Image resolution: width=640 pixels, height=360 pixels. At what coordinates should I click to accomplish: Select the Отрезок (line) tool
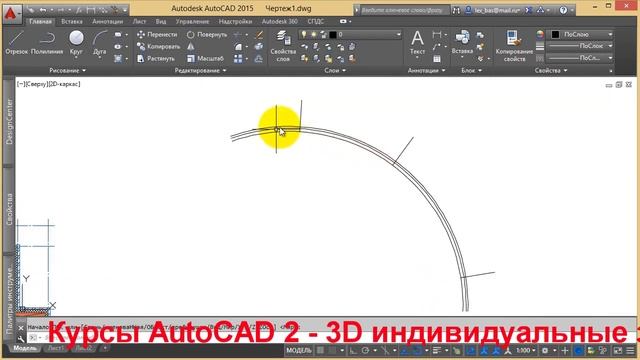(x=16, y=42)
